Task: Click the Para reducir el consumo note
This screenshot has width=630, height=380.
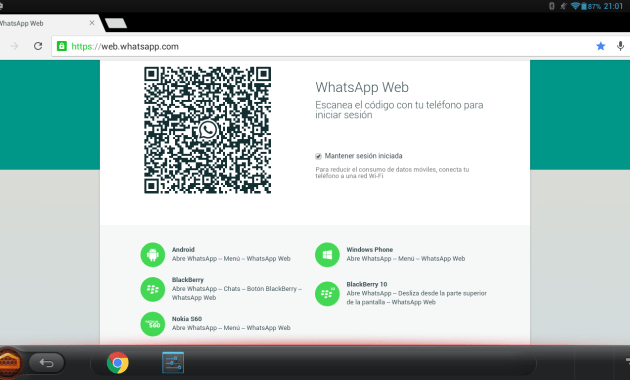Action: pyautogui.click(x=392, y=173)
